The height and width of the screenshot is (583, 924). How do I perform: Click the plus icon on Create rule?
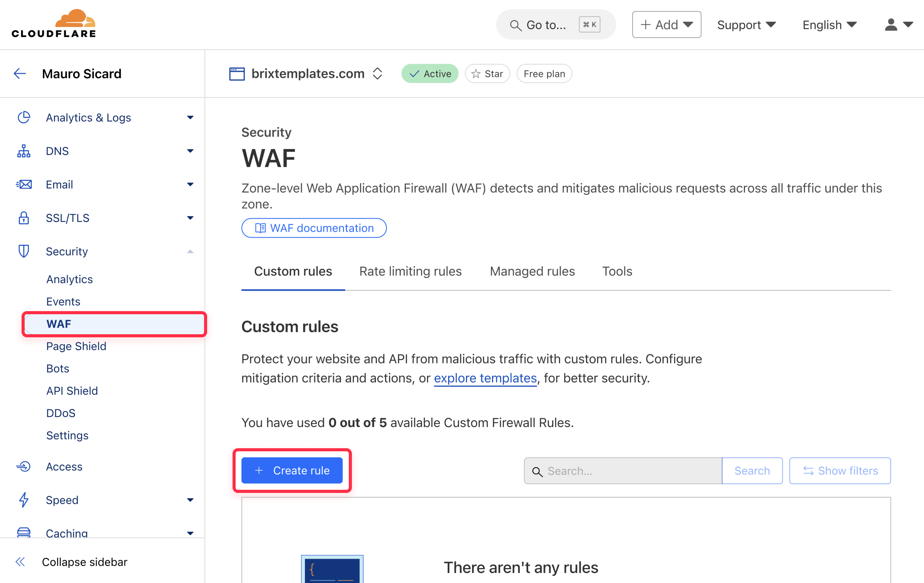(259, 470)
